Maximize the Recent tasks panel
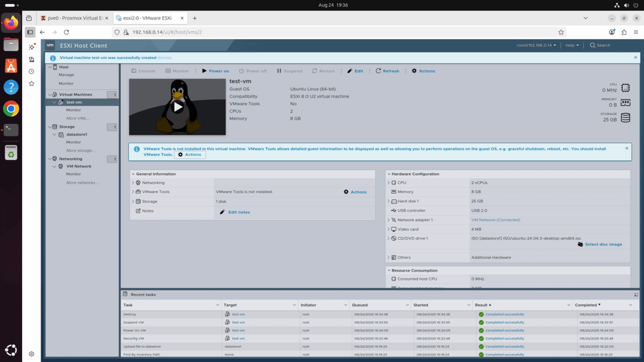644x362 pixels. coord(636,295)
